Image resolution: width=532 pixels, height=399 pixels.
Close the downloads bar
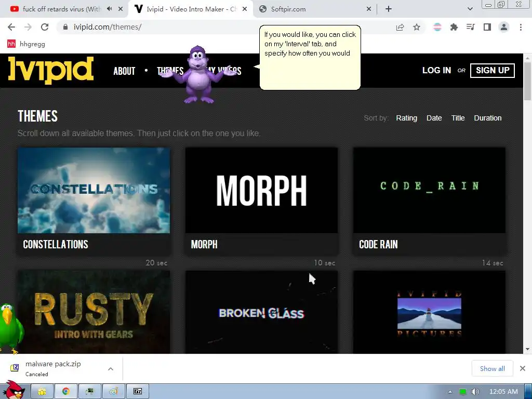[523, 368]
